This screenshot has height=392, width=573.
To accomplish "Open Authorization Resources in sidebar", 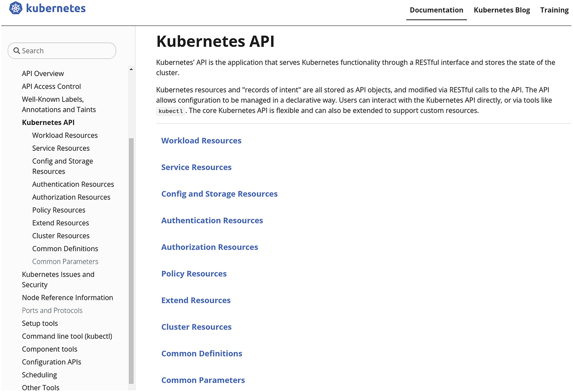I will pyautogui.click(x=71, y=197).
